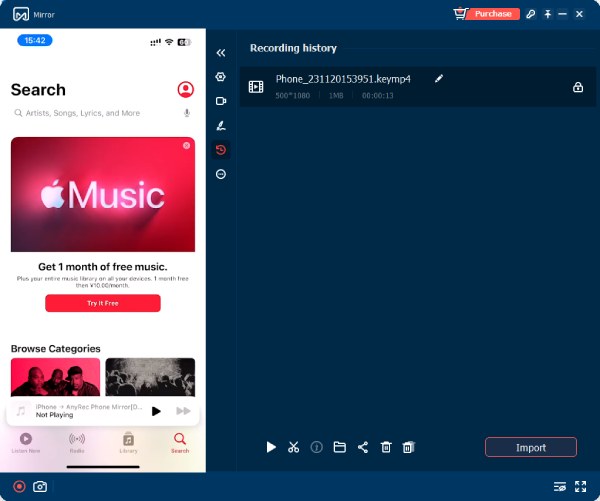Pin the window on top with pin icon
Screen dimensions: 600x501
click(548, 14)
